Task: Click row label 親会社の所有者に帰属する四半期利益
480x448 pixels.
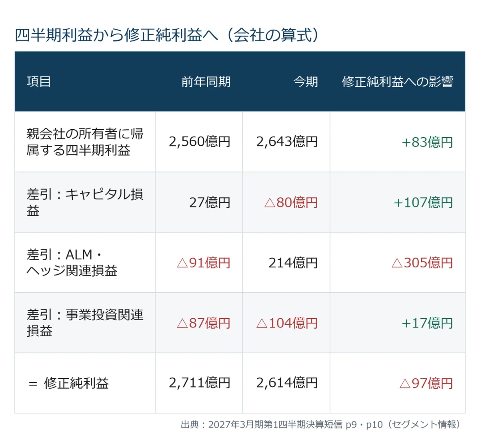Action: 85,142
